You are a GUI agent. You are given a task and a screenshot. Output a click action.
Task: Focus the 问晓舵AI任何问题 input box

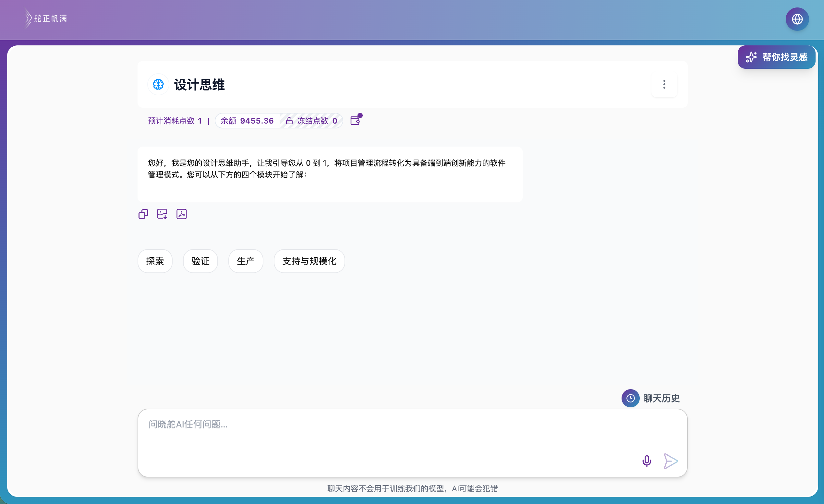click(412, 443)
